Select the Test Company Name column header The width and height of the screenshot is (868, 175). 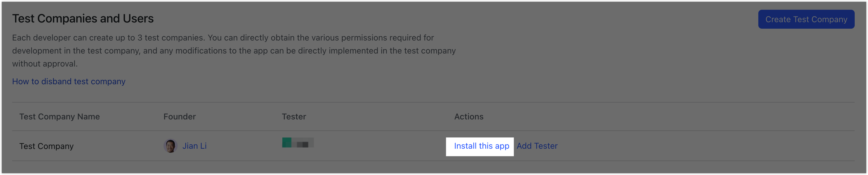(x=60, y=117)
